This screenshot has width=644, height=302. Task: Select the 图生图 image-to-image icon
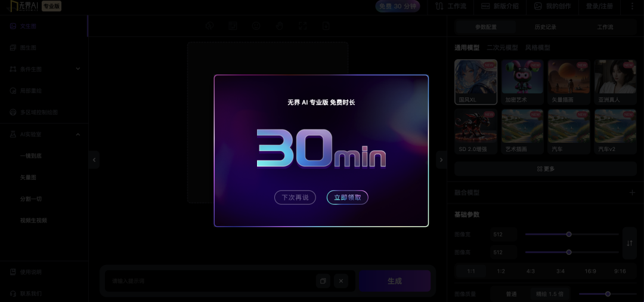click(13, 48)
